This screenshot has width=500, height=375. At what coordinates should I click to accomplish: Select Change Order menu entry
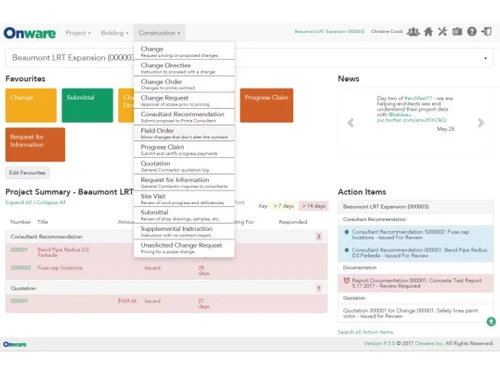tap(184, 84)
